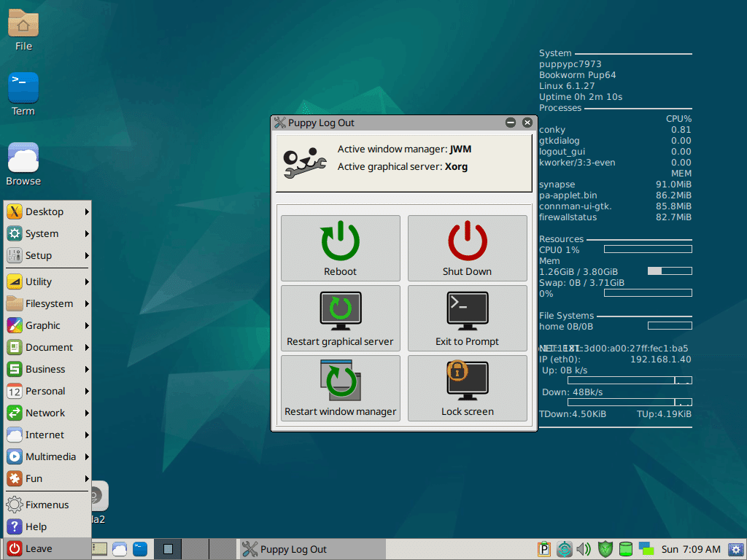Select Fixmenus from the menu
This screenshot has height=560, width=747.
(x=47, y=505)
